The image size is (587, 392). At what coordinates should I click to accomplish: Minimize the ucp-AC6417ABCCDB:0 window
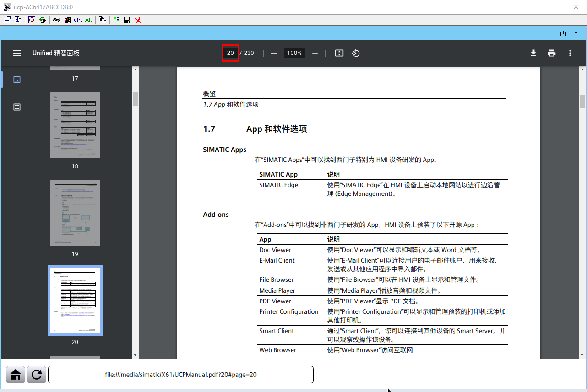pyautogui.click(x=534, y=7)
